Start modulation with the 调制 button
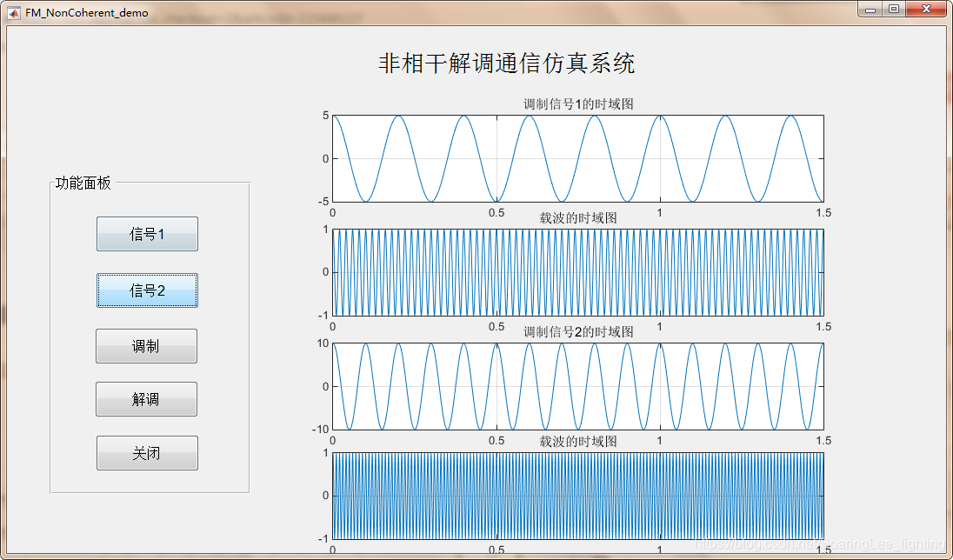 (146, 346)
